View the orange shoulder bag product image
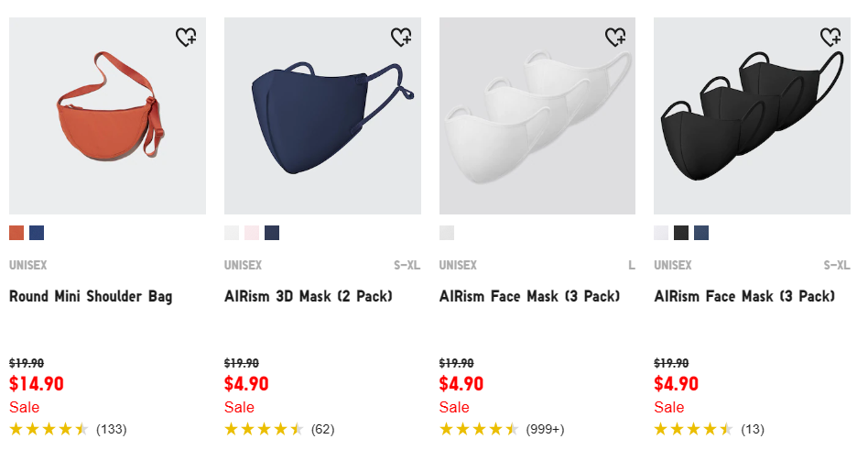 [x=107, y=115]
